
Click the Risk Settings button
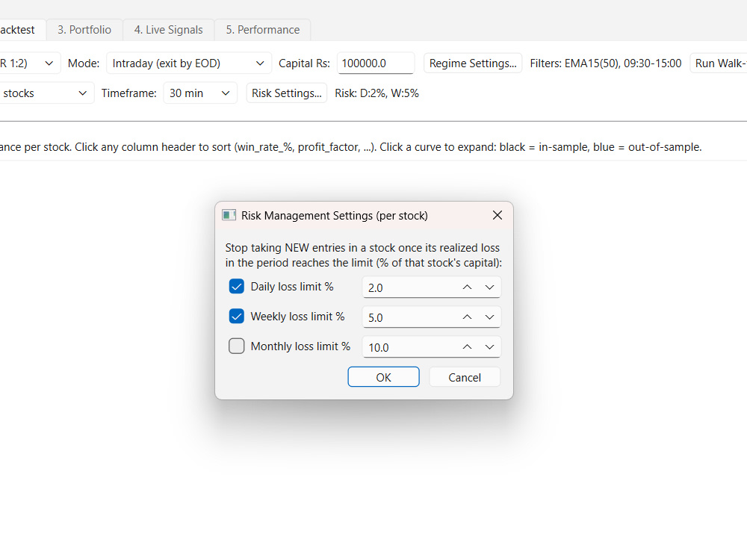click(x=286, y=93)
